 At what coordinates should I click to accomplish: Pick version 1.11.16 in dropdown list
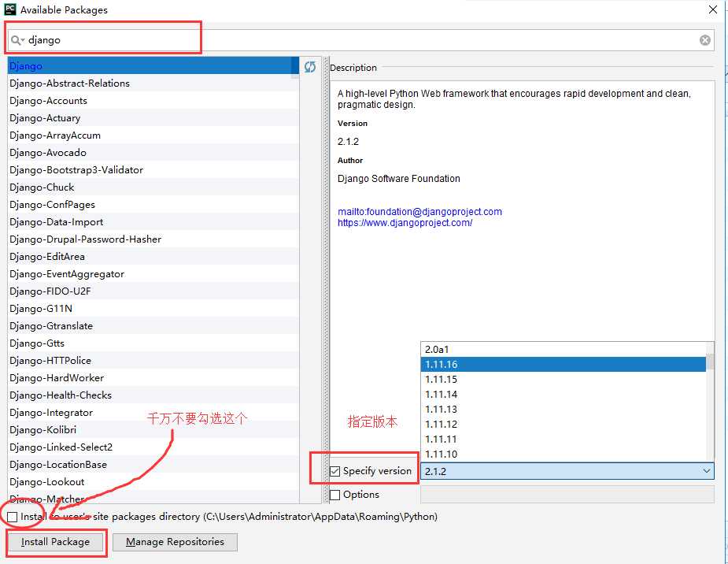564,364
